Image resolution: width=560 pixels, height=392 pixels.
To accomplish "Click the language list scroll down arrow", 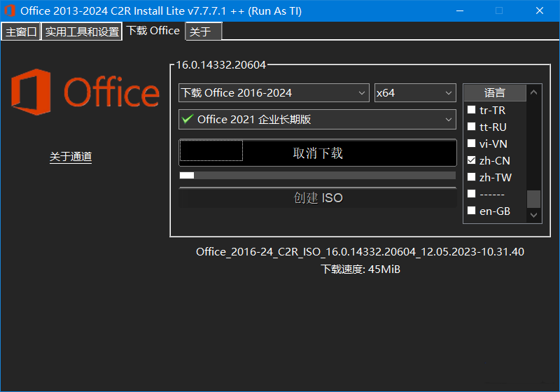I will [x=534, y=216].
